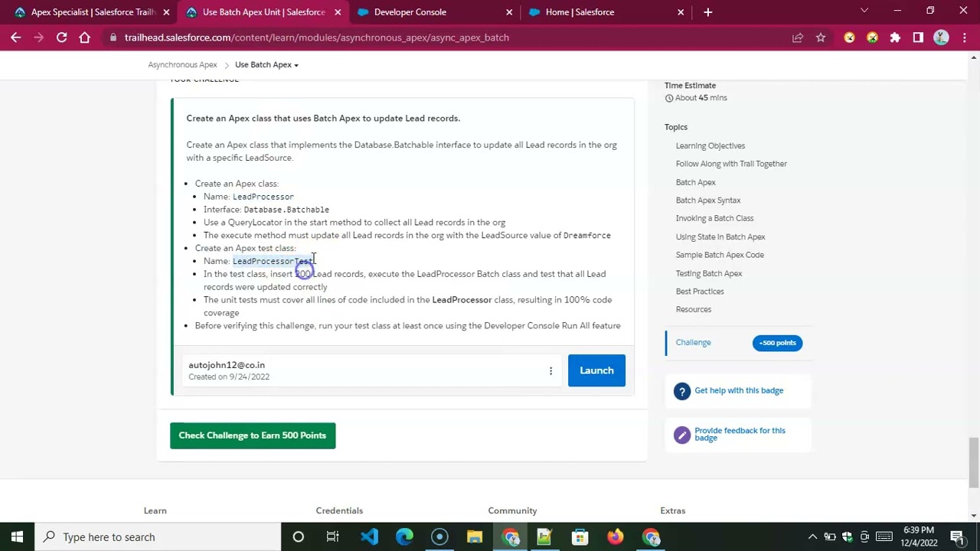Open a new browser tab

point(707,12)
